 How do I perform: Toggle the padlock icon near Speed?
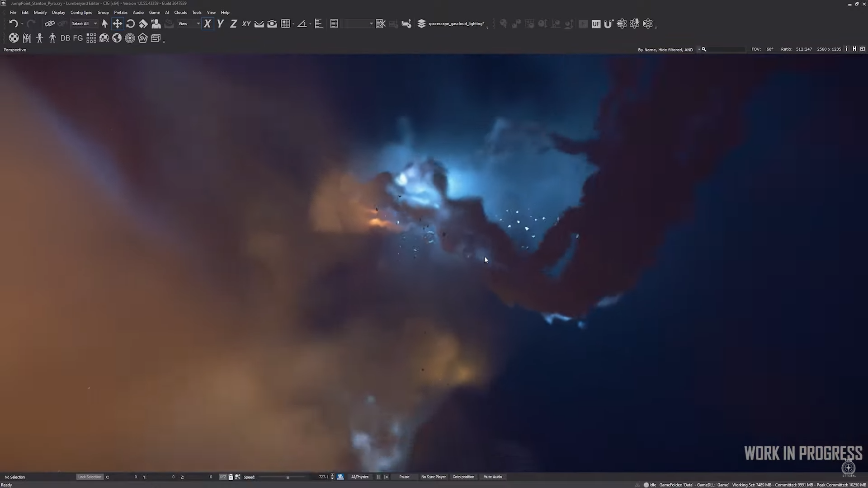click(231, 477)
